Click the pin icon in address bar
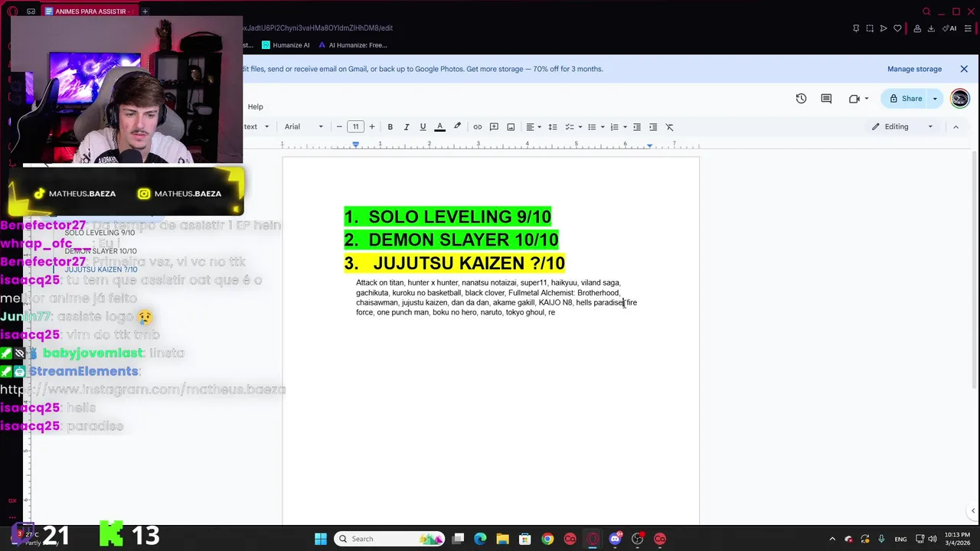This screenshot has height=551, width=980. pos(856,28)
